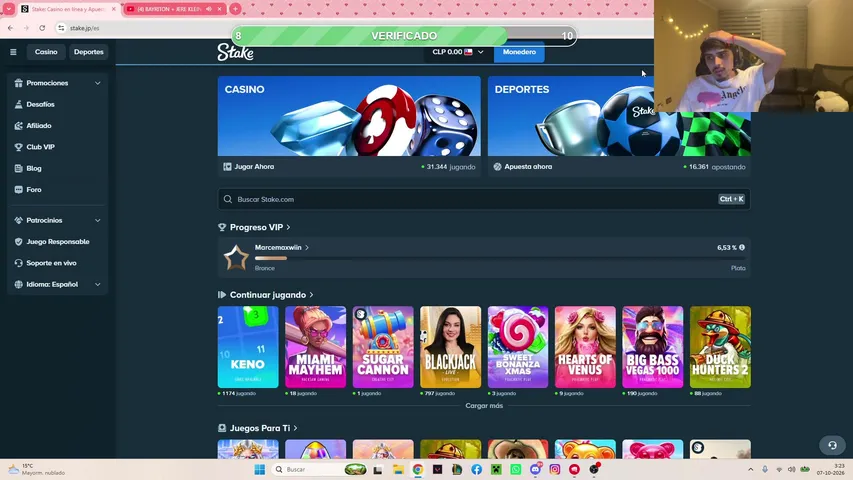
Task: Switch to the Casino tab
Action: pyautogui.click(x=46, y=52)
